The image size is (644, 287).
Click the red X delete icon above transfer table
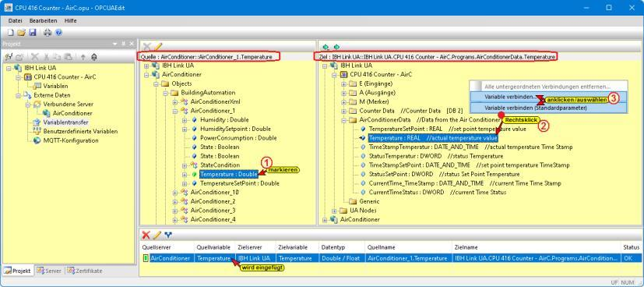[146, 236]
